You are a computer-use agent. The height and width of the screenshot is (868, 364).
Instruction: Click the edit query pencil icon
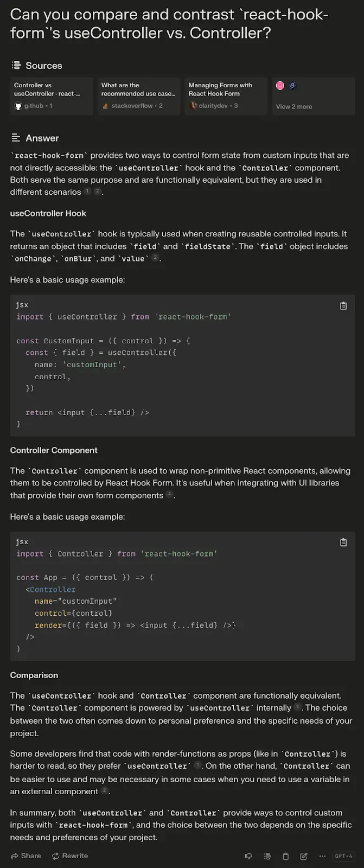[304, 856]
